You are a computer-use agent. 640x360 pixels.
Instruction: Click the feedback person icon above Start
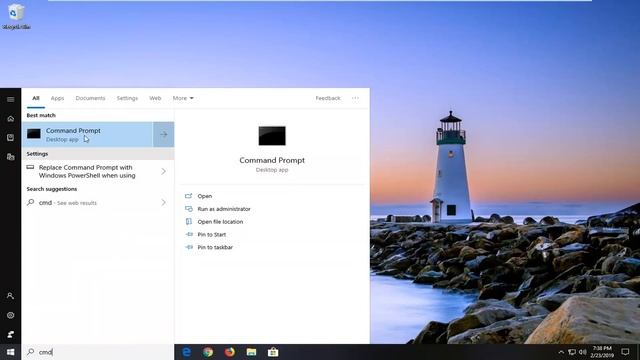tap(11, 334)
